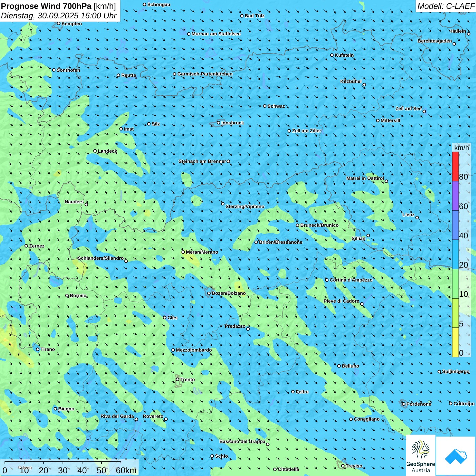Click the red legend color above 80
The width and height of the screenshot is (476, 476).
pyautogui.click(x=455, y=166)
